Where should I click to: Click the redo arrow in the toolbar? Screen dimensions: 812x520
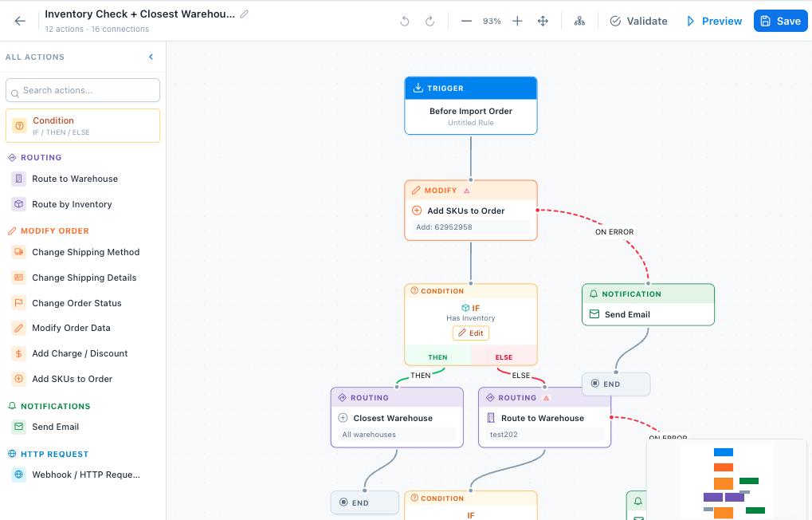tap(430, 21)
